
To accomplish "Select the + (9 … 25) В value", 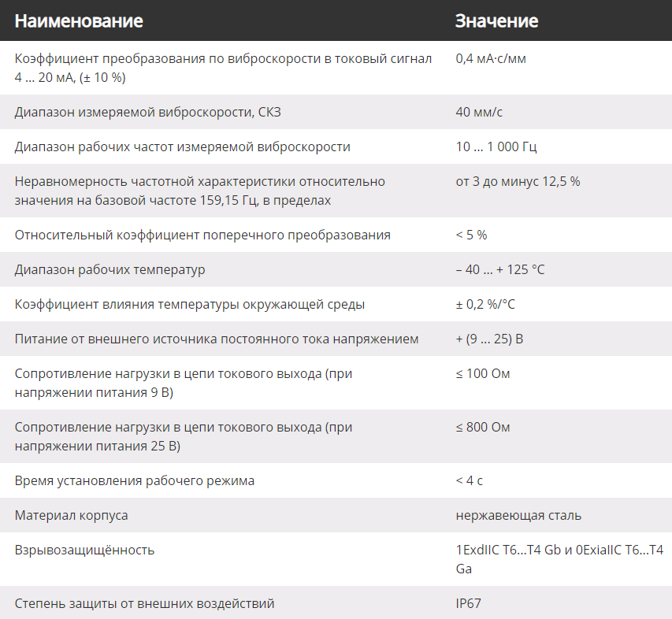I will tap(489, 339).
